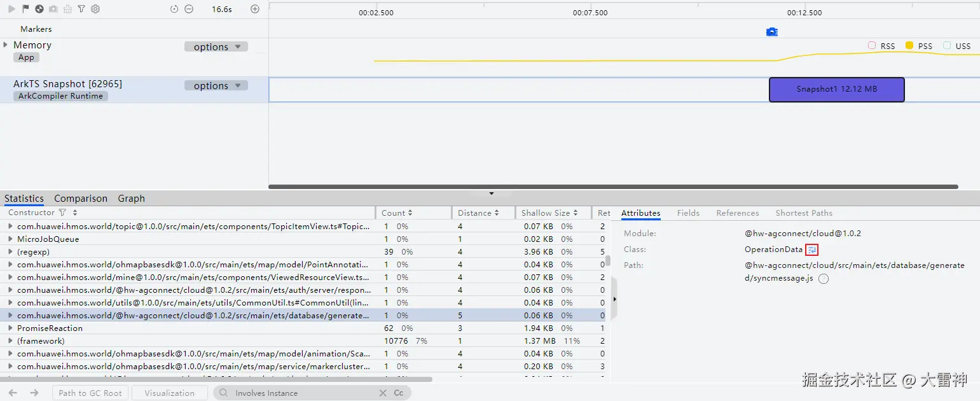
Task: Open the funnel filter in top toolbar
Action: (x=81, y=9)
